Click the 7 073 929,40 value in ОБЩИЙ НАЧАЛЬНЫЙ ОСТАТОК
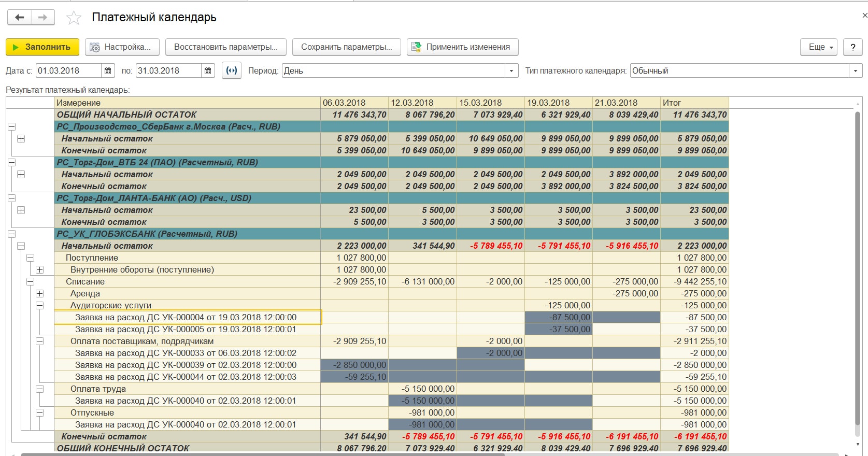The height and width of the screenshot is (456, 868). [x=498, y=115]
